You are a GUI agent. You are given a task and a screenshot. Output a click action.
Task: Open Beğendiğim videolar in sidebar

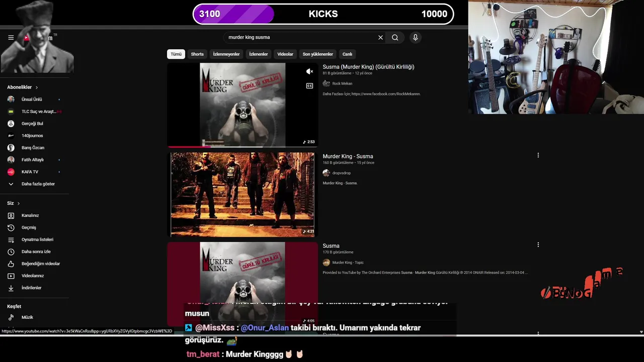coord(34,264)
